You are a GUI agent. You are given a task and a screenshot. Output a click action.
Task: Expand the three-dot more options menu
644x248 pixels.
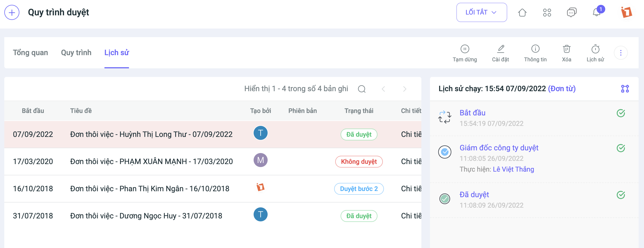click(621, 53)
